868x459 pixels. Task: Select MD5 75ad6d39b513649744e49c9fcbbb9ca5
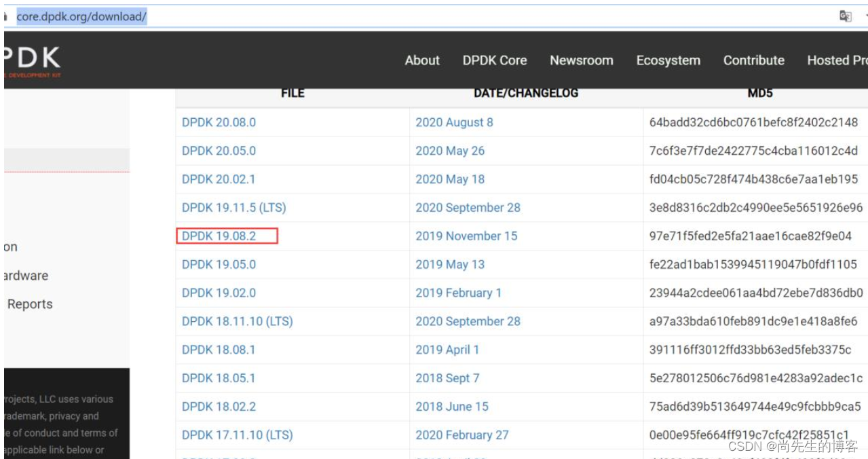(755, 407)
